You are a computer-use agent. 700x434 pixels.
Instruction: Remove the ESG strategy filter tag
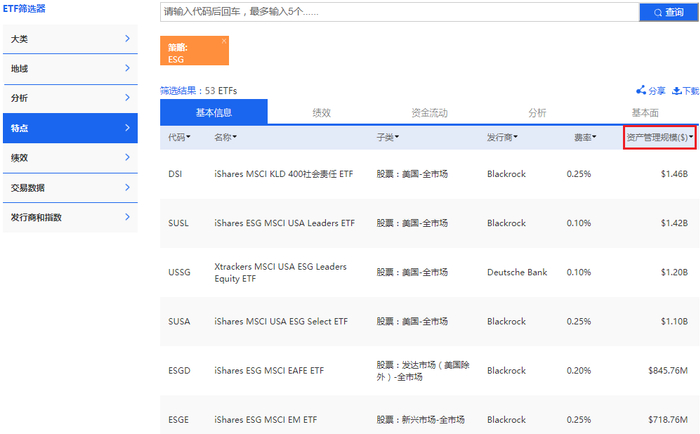[x=224, y=41]
